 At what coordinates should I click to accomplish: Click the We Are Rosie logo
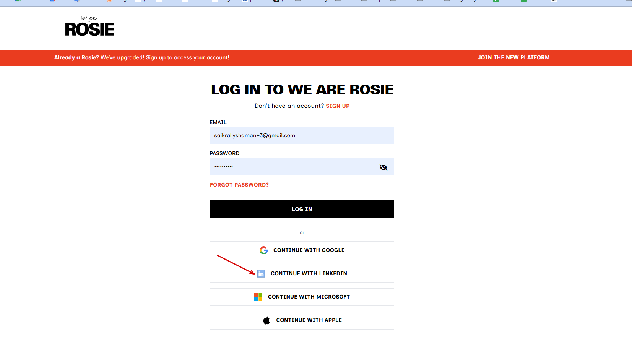click(90, 27)
